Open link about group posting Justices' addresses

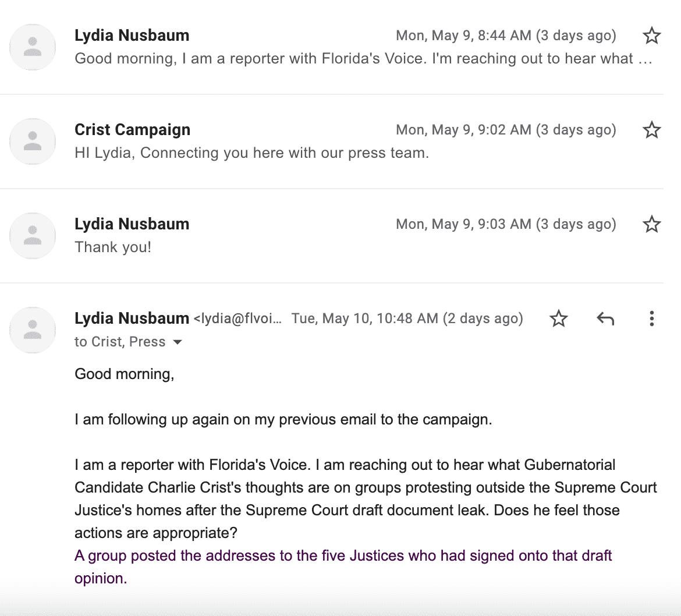pyautogui.click(x=343, y=567)
